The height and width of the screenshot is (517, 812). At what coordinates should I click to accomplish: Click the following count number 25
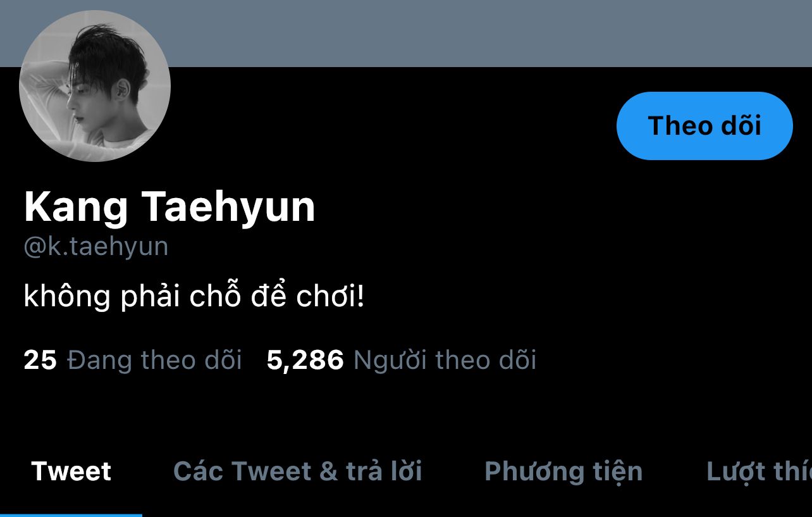[40, 360]
